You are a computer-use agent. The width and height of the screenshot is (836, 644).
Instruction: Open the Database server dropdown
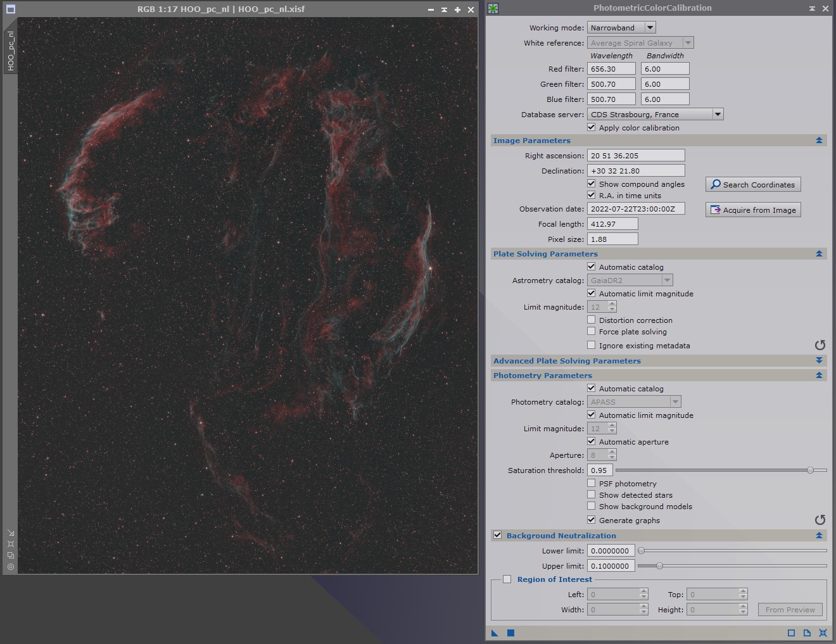[655, 114]
